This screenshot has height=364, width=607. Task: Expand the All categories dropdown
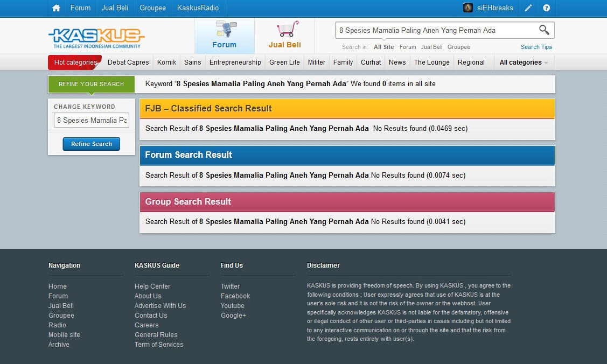click(x=524, y=62)
